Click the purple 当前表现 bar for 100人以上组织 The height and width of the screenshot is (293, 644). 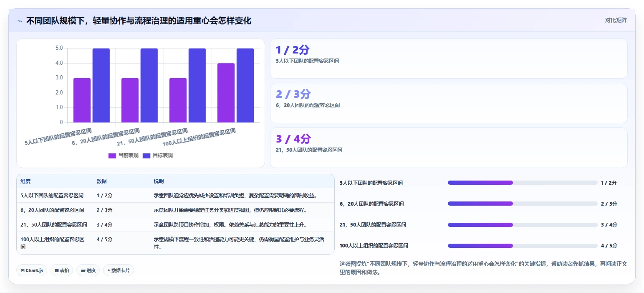226,93
